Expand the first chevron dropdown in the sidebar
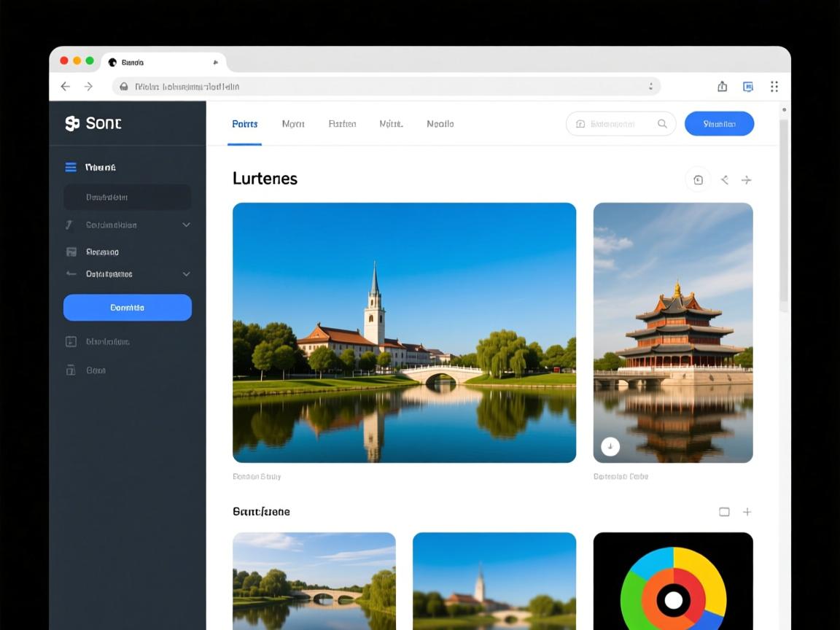Screen dimensions: 840x630 (186, 225)
